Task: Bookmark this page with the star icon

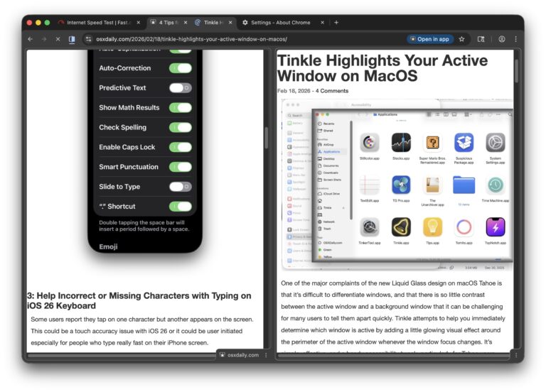Action: click(x=461, y=39)
